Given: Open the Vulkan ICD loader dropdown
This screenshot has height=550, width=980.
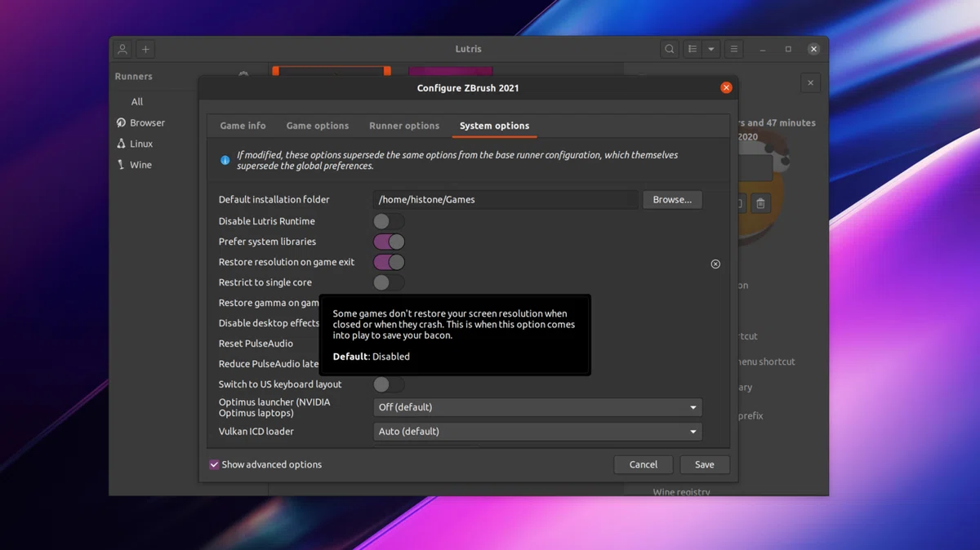Looking at the screenshot, I should 537,432.
